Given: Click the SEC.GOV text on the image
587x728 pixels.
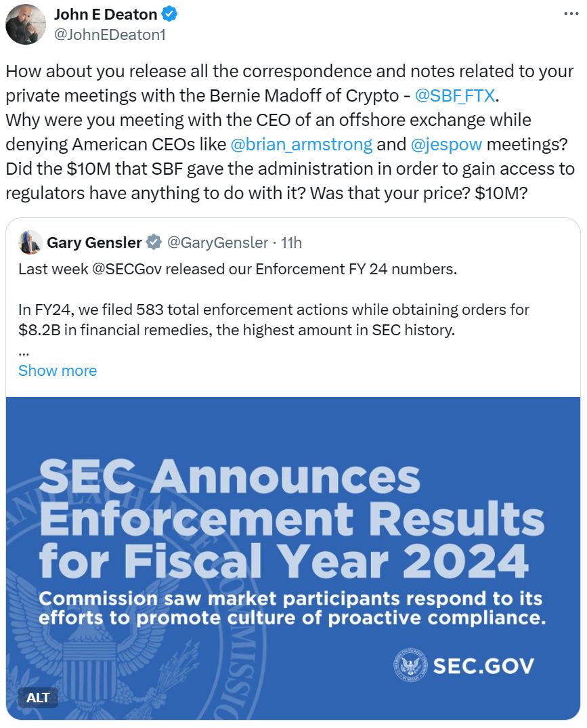Looking at the screenshot, I should click(483, 666).
